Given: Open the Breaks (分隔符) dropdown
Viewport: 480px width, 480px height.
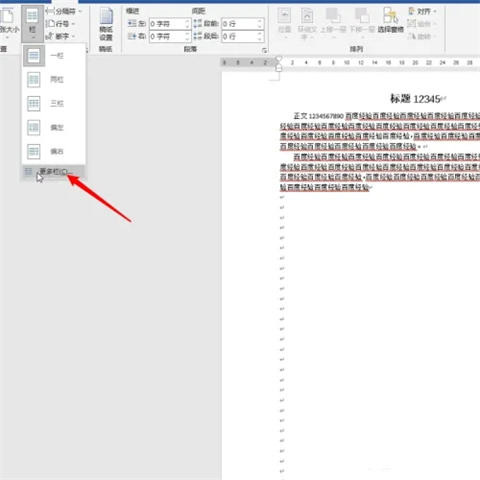Looking at the screenshot, I should [x=63, y=11].
